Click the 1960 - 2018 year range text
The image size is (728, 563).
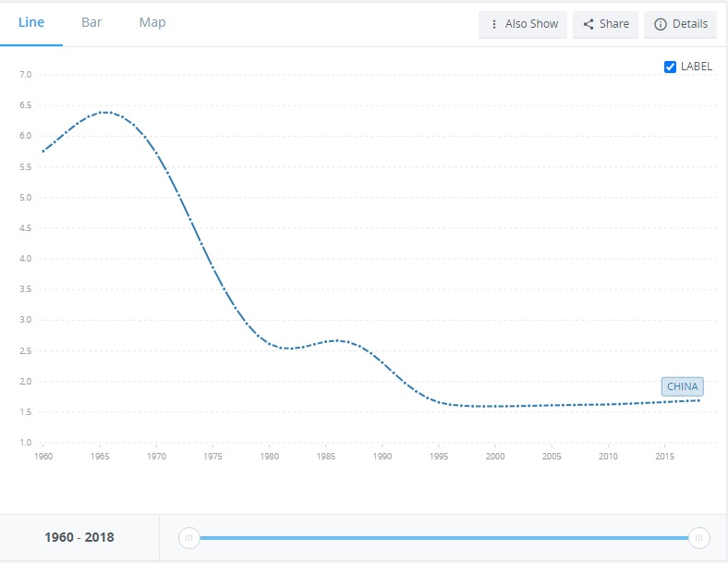[79, 537]
